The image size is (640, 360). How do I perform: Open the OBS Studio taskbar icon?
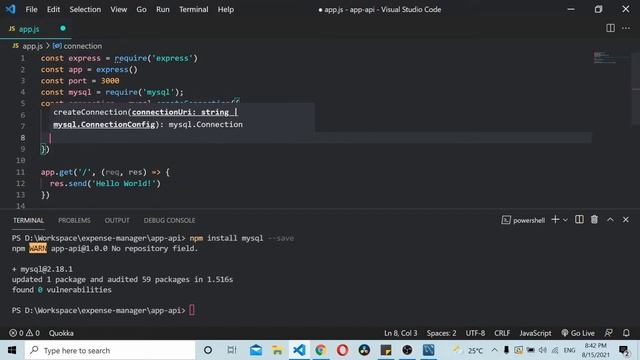(407, 350)
